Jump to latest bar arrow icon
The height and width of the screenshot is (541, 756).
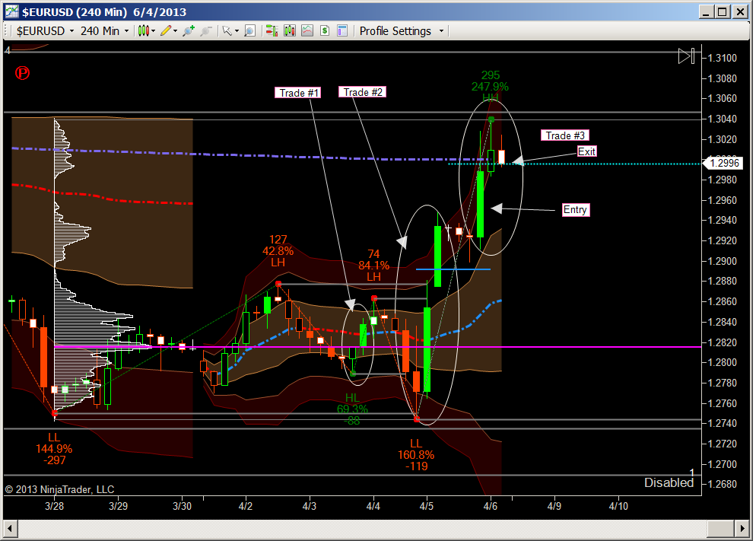click(x=686, y=56)
